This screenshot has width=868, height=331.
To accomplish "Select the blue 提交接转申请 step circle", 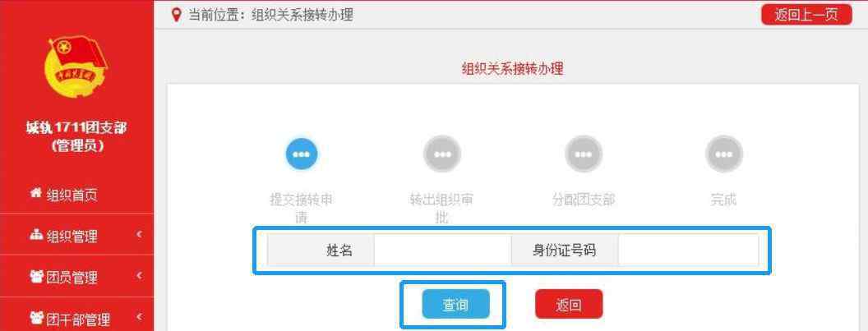I will (302, 154).
